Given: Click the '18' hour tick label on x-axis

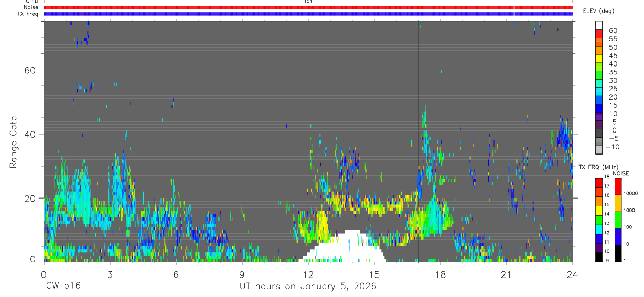Looking at the screenshot, I should [x=440, y=273].
